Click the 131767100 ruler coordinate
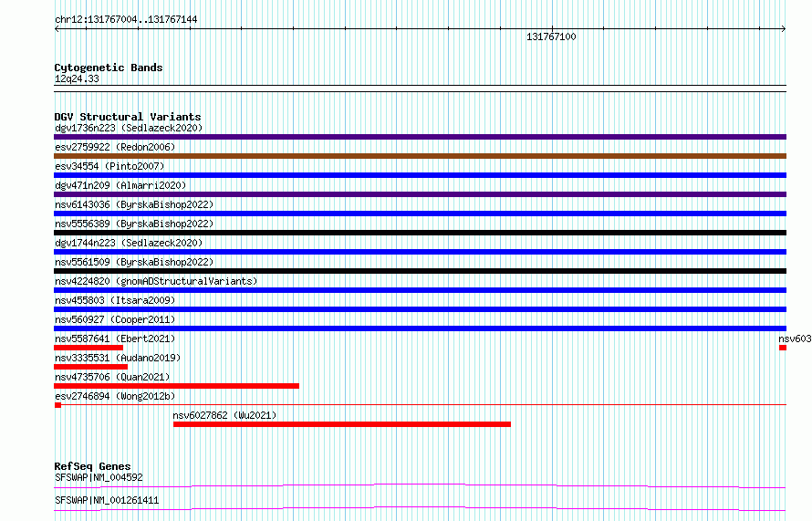The image size is (812, 521). pos(551,36)
